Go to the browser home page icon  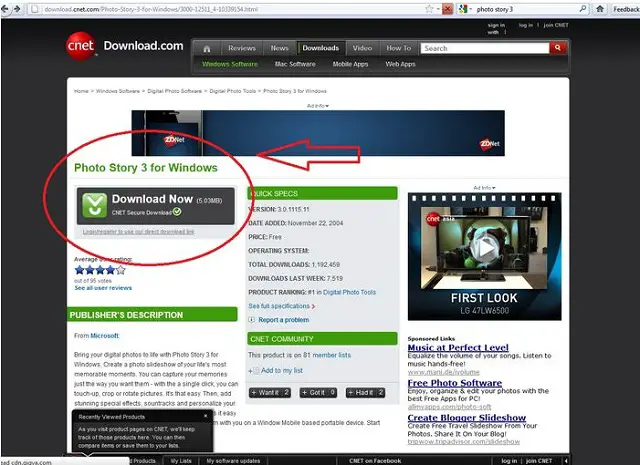[x=600, y=9]
